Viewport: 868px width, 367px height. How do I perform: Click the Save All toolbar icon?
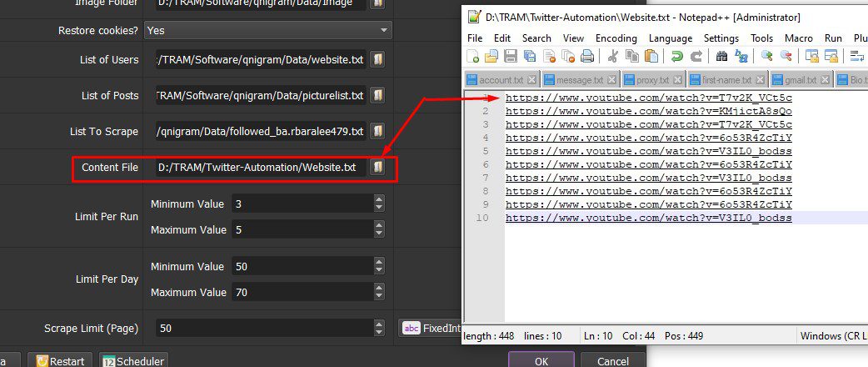[x=530, y=56]
